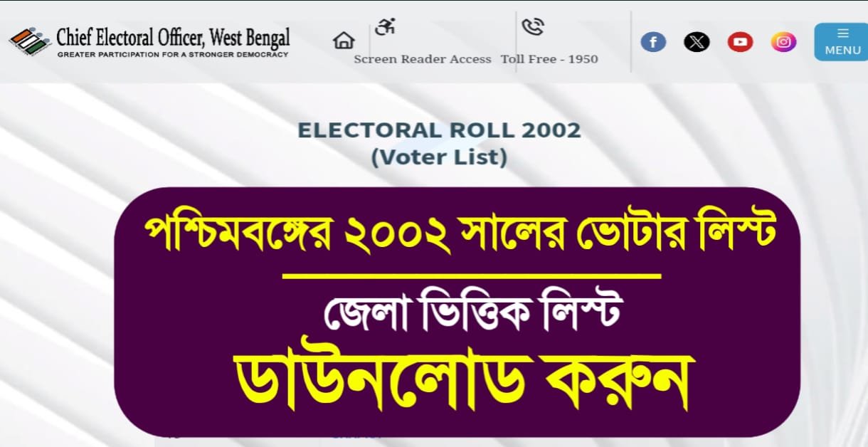The height and width of the screenshot is (447, 868).
Task: Click the yellow Bengali headline on the banner
Action: (x=459, y=233)
